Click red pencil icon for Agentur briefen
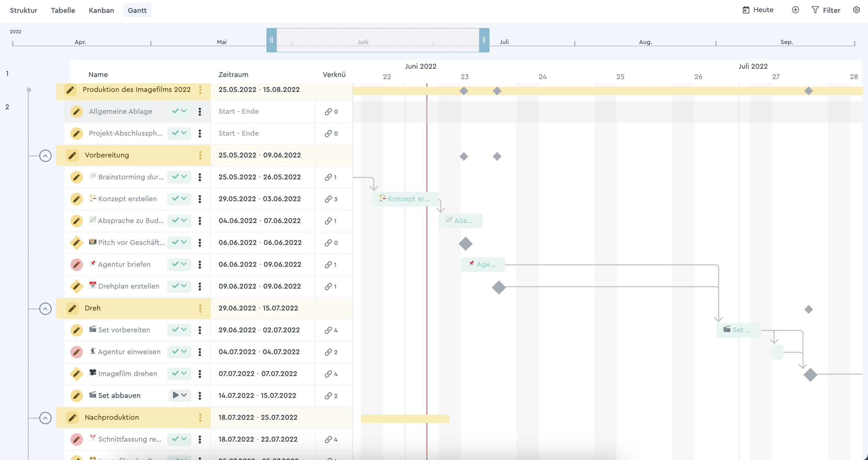 pos(77,265)
